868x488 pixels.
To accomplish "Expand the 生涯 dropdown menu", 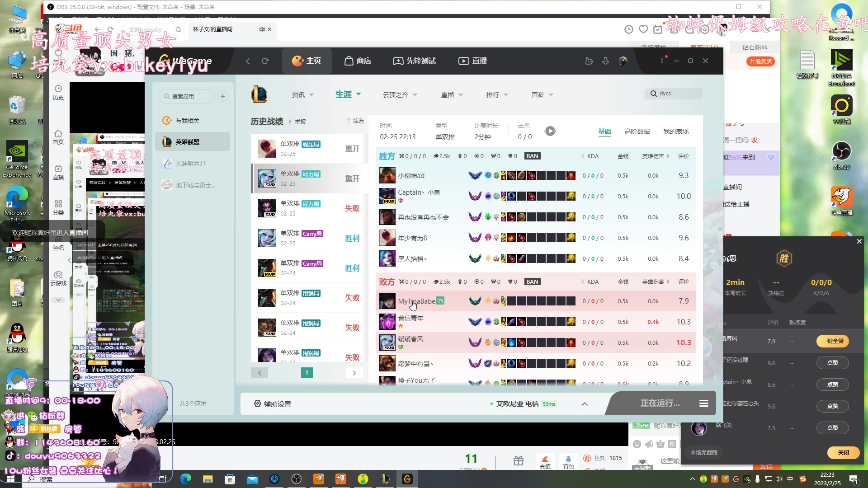I will (x=359, y=94).
